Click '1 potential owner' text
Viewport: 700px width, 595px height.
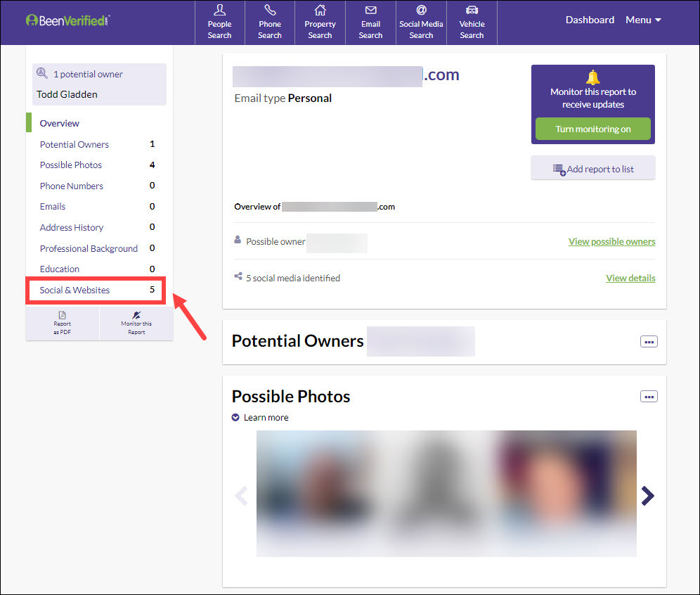click(x=88, y=74)
